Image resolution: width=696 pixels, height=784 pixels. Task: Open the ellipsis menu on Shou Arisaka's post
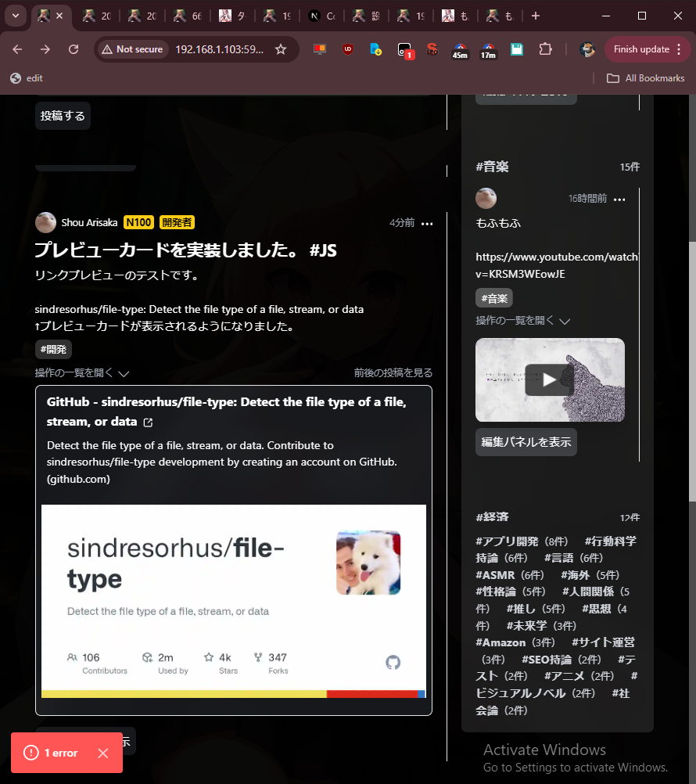[427, 223]
